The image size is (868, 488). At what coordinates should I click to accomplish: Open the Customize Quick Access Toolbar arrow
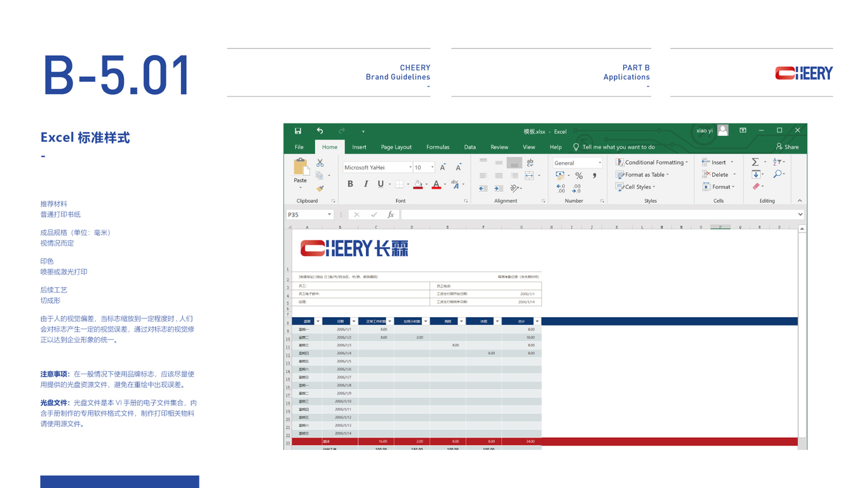tap(363, 132)
